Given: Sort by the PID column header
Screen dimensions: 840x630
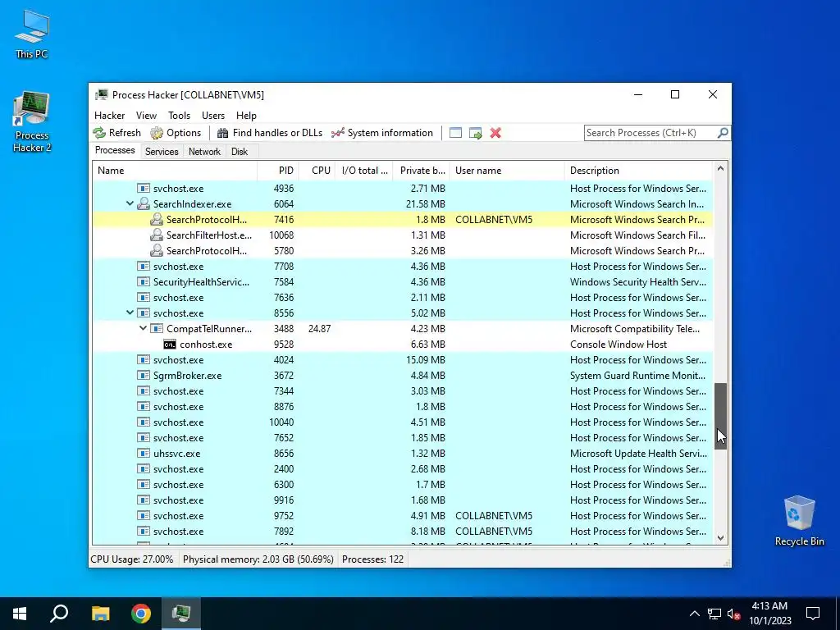Looking at the screenshot, I should tap(278, 171).
